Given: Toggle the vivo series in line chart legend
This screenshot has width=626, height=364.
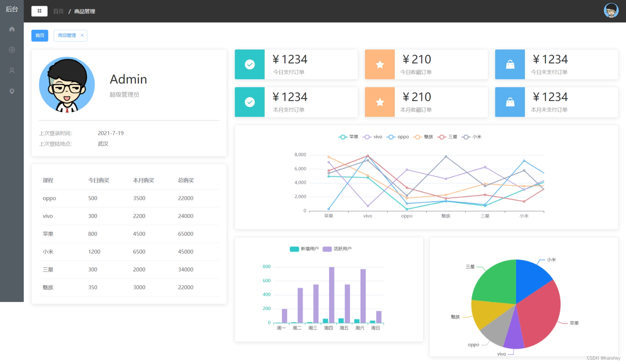Looking at the screenshot, I should (372, 137).
